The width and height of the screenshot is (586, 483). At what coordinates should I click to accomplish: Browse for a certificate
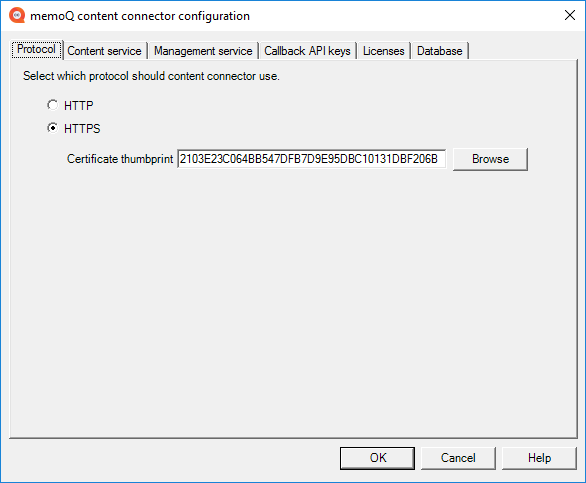pos(490,159)
